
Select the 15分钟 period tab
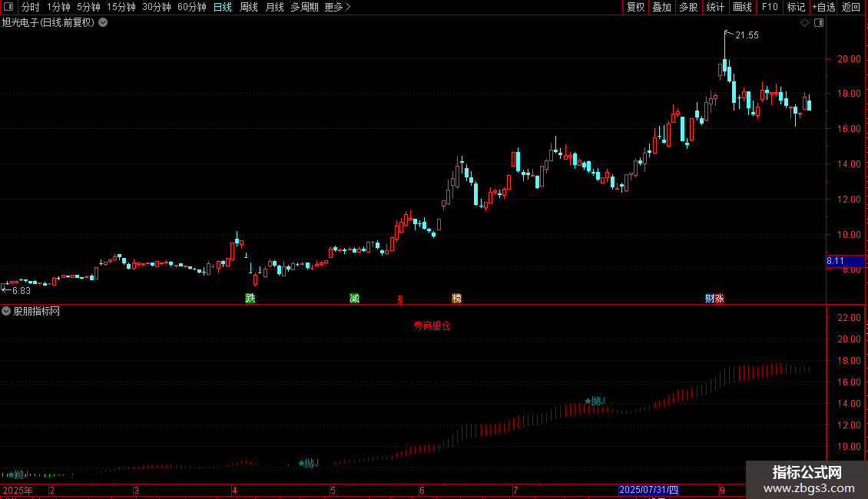pos(121,7)
